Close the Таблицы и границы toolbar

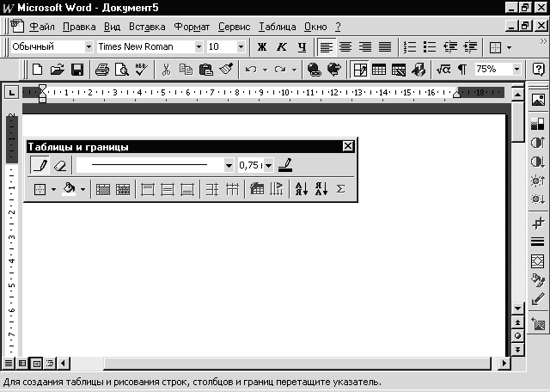click(x=347, y=146)
